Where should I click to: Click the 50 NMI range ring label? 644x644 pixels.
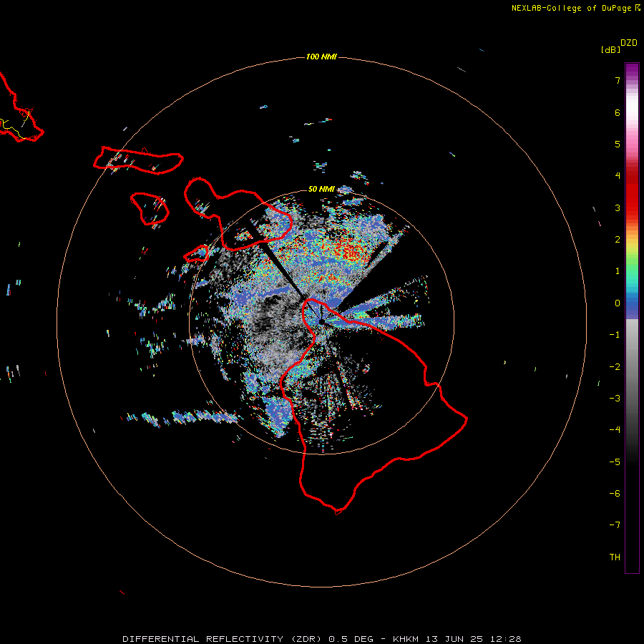321,189
